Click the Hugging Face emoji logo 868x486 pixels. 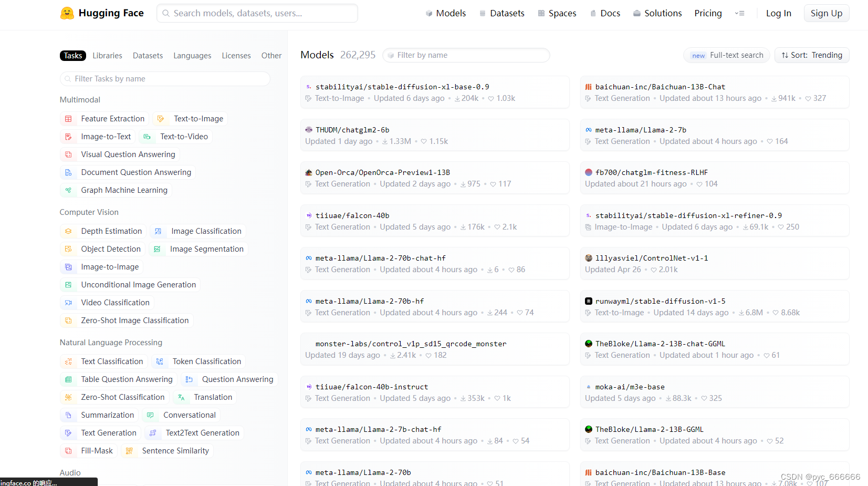click(x=67, y=13)
